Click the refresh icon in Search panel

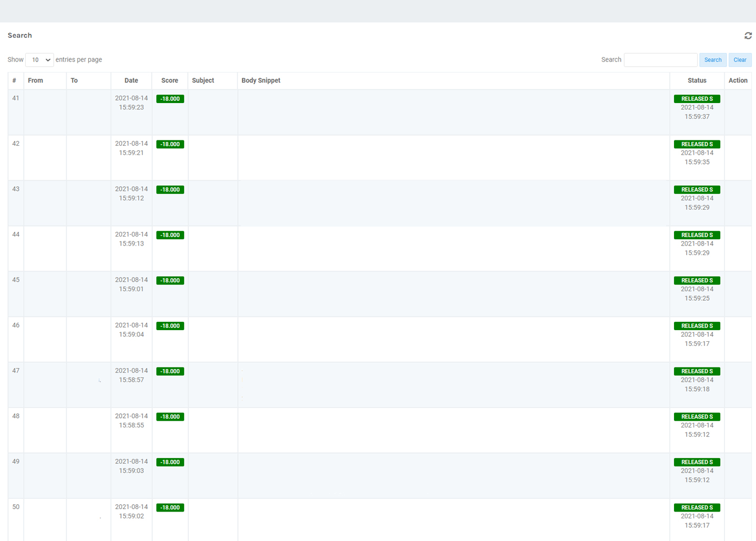pos(748,36)
